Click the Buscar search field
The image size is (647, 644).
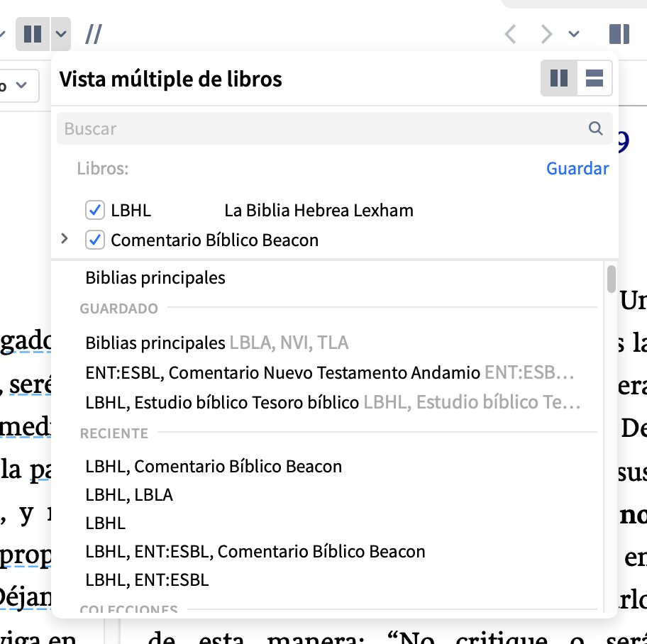334,128
